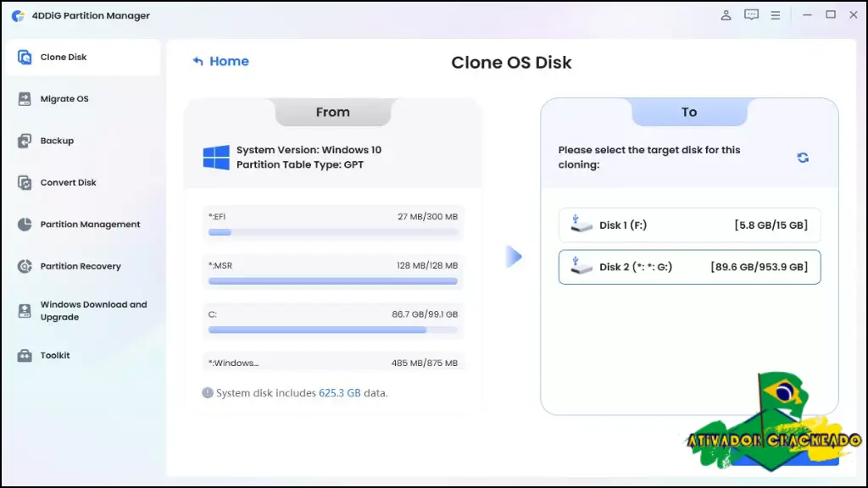Click the [5.8 GB/15 GB] capacity text
This screenshot has height=488, width=868.
tap(771, 225)
